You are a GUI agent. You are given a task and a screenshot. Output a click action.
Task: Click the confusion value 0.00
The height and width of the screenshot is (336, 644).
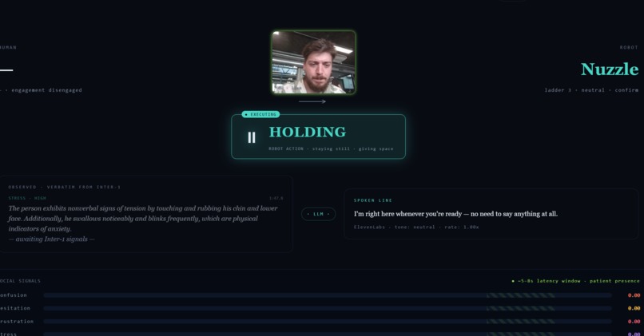coord(634,295)
